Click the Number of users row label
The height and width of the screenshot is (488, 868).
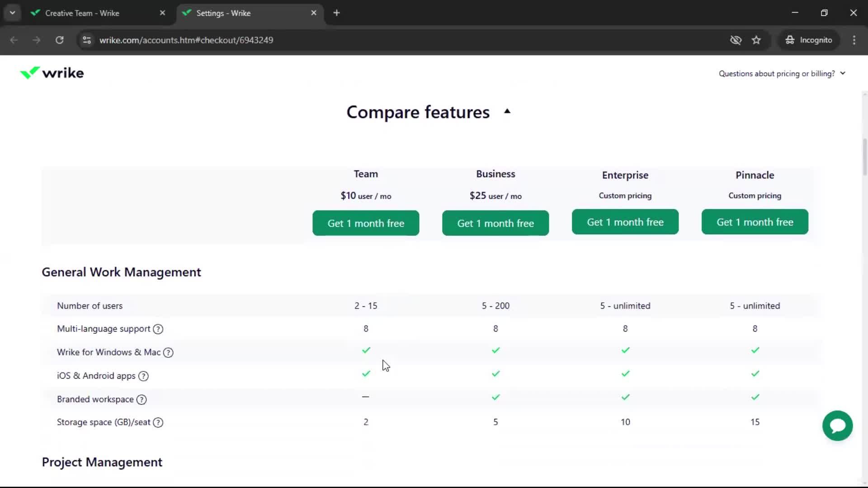coord(90,306)
